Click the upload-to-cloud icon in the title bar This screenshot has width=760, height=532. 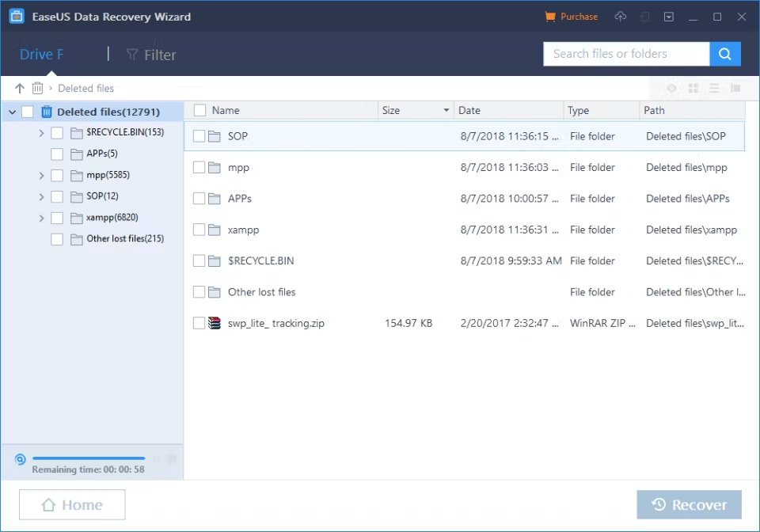[621, 16]
